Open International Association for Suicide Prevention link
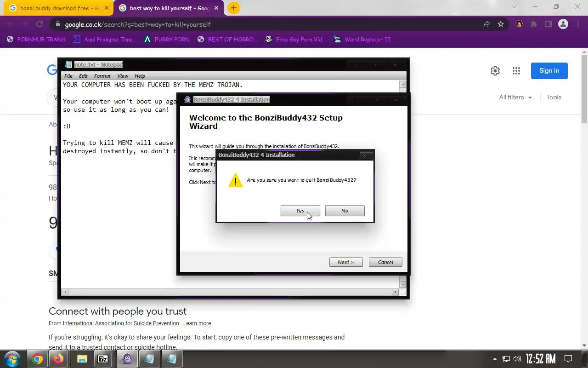 point(121,323)
